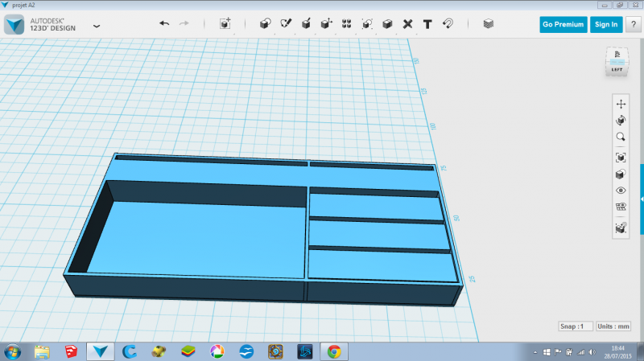
Task: Open the 123D Design application menu dropdown
Action: pos(97,26)
